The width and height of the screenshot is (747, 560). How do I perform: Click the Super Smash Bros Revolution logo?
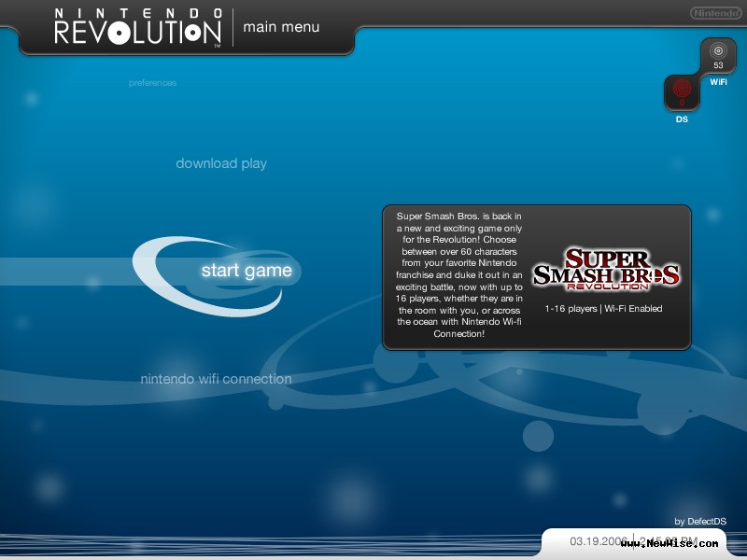pyautogui.click(x=606, y=270)
